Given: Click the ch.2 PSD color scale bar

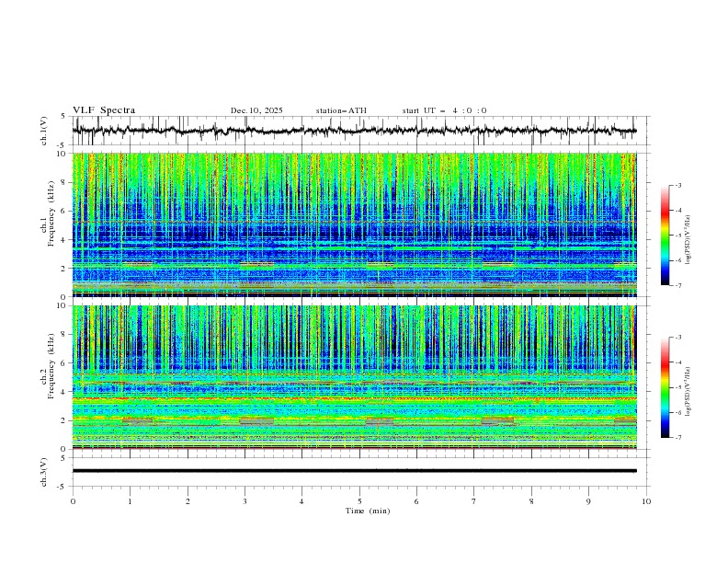Looking at the screenshot, I should (x=665, y=387).
